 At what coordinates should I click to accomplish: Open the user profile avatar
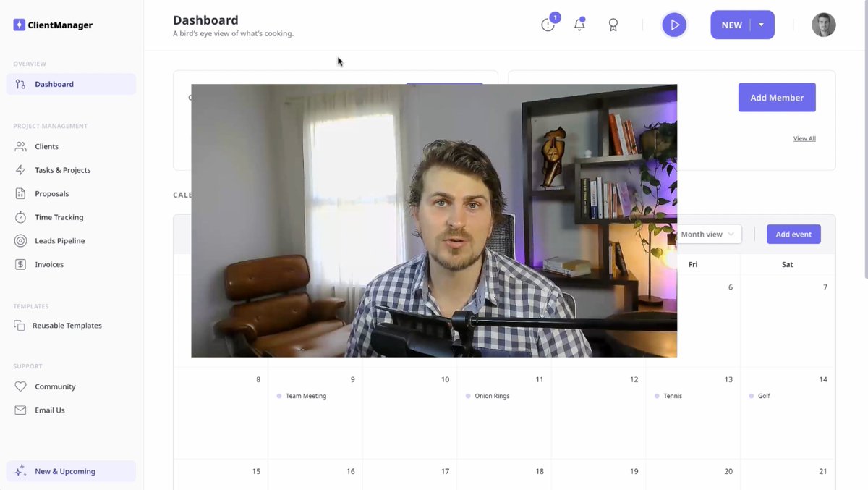point(823,24)
